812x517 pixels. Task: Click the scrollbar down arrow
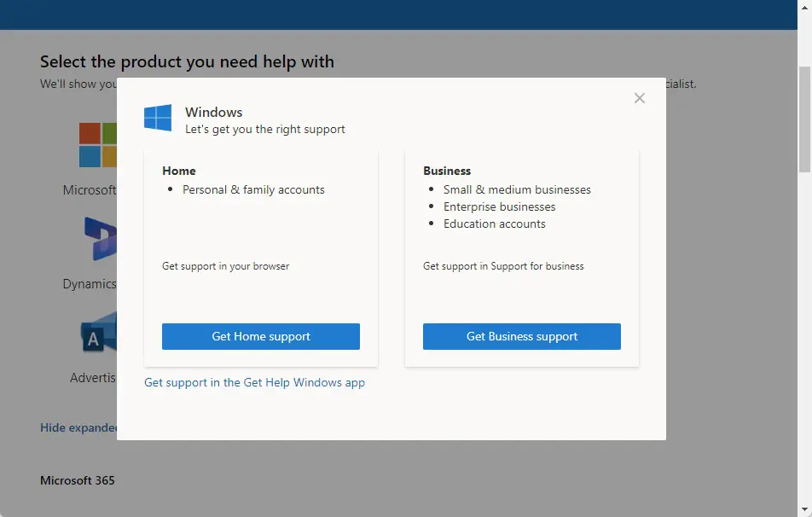click(x=804, y=510)
